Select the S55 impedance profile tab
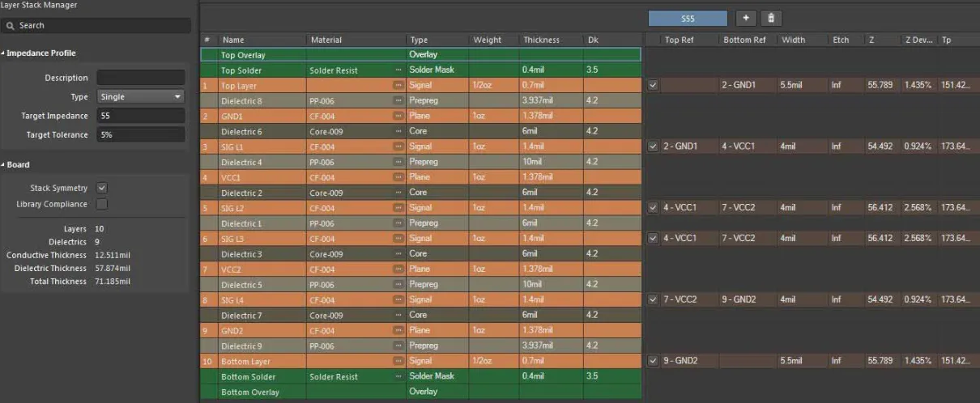Screen dimensions: 980x403 (x=688, y=18)
